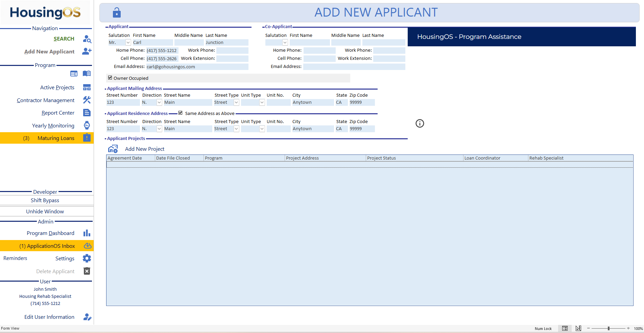The width and height of the screenshot is (644, 333).
Task: Click the card icon under Program
Action: (74, 74)
